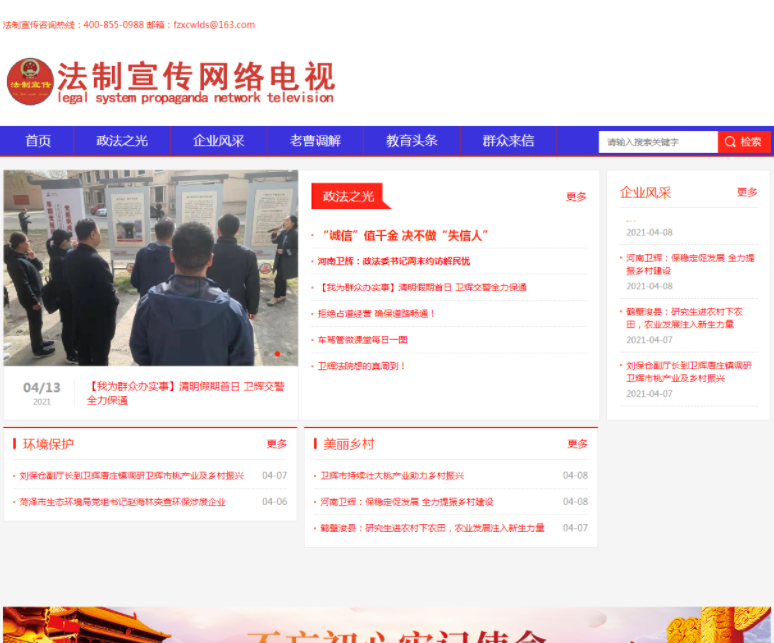Click the 政法之光 red section heading
The width and height of the screenshot is (774, 643).
(348, 196)
